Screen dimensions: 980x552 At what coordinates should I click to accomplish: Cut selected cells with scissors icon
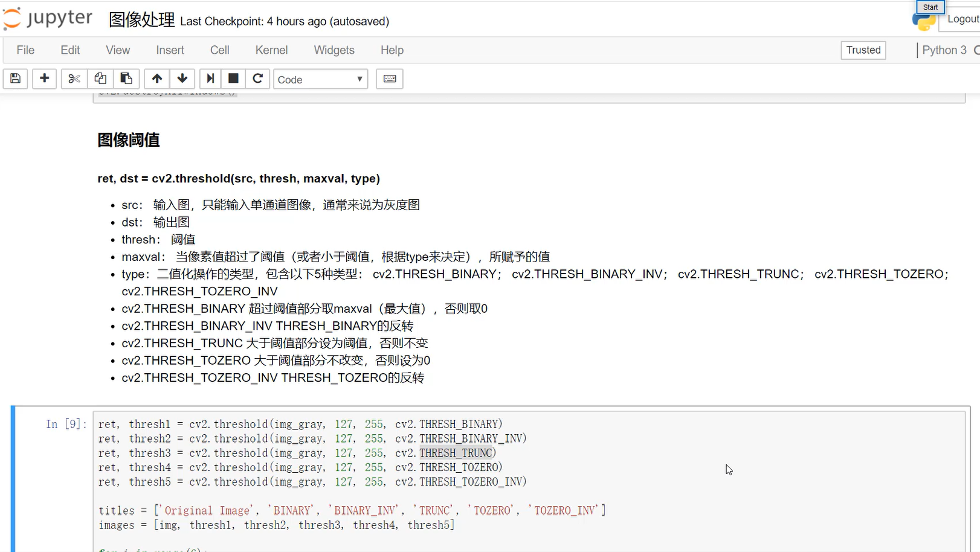74,79
